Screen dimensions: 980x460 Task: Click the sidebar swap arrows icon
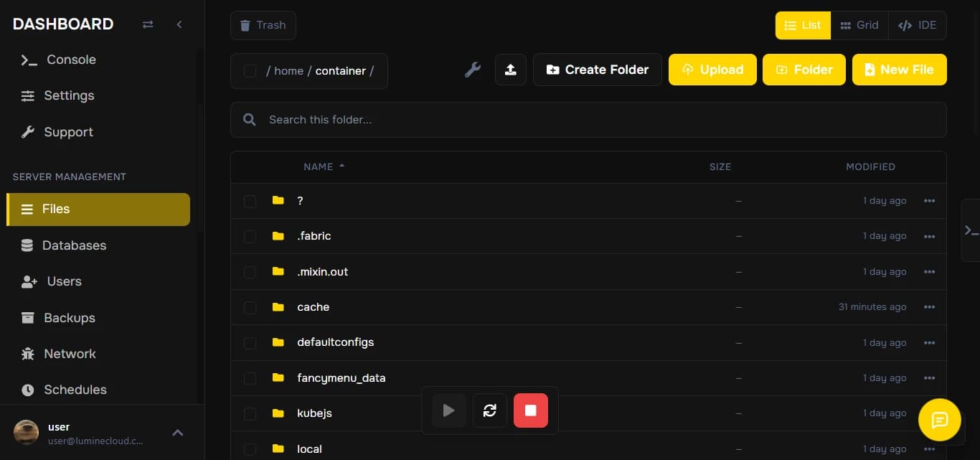click(148, 24)
